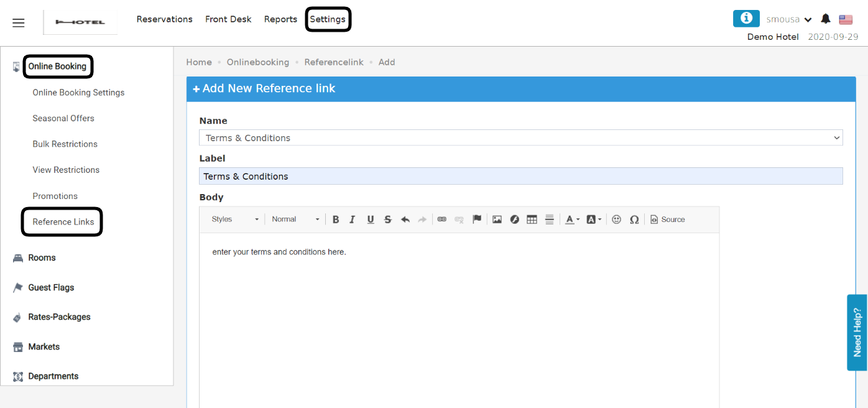Open Reference Links page

coord(63,222)
